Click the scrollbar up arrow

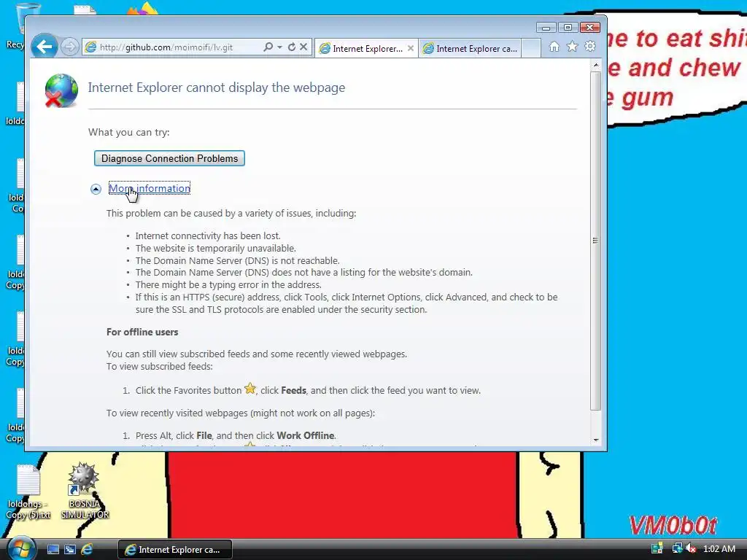click(x=595, y=64)
